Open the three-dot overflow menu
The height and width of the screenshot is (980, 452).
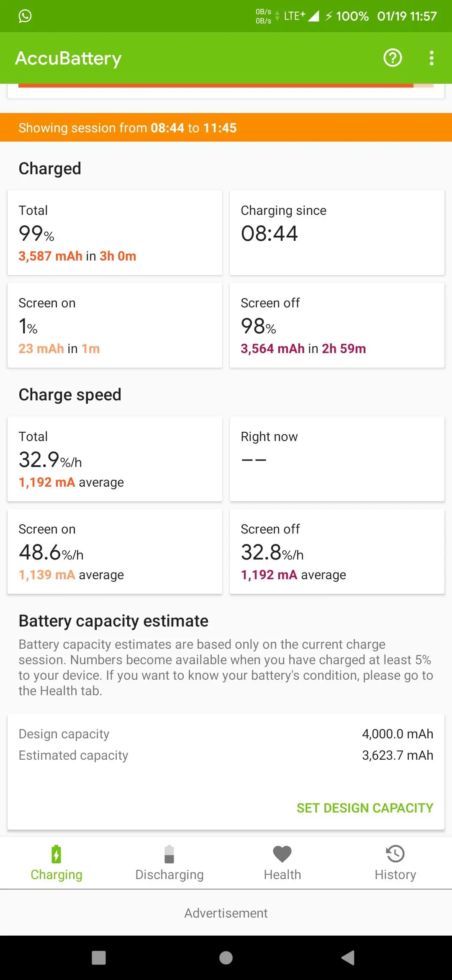coord(431,58)
